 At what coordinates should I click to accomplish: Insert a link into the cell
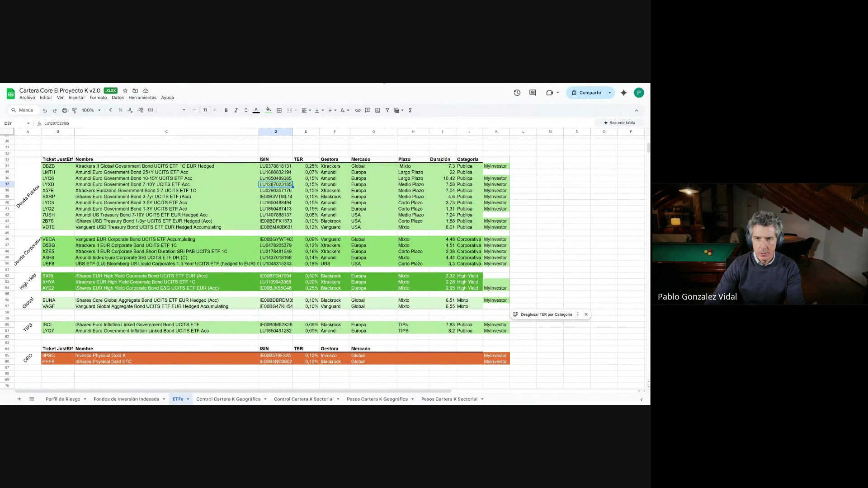[358, 110]
